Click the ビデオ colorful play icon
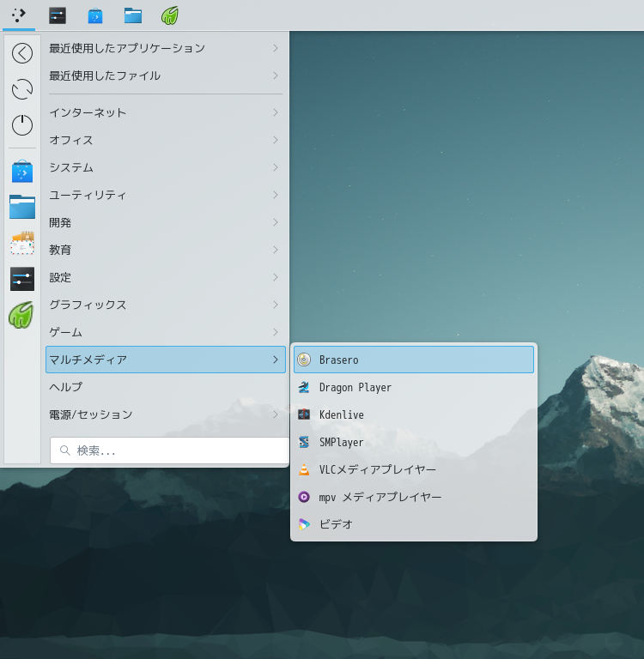Image resolution: width=644 pixels, height=659 pixels. pos(304,524)
